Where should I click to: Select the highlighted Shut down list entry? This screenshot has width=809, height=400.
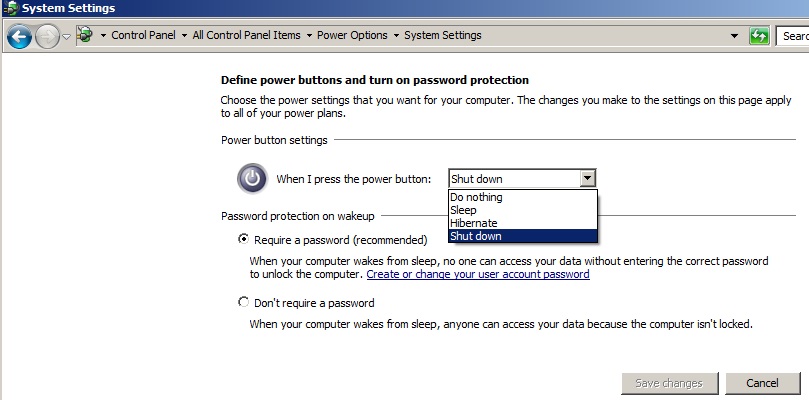523,236
